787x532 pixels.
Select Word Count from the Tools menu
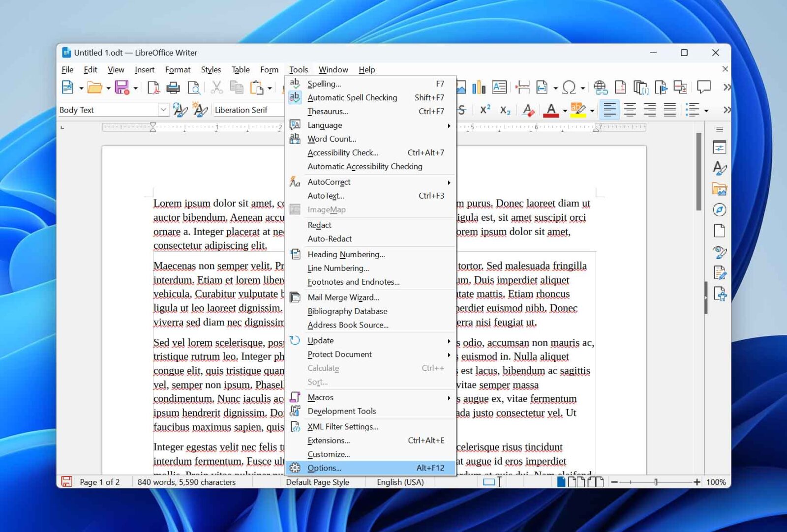pos(331,139)
